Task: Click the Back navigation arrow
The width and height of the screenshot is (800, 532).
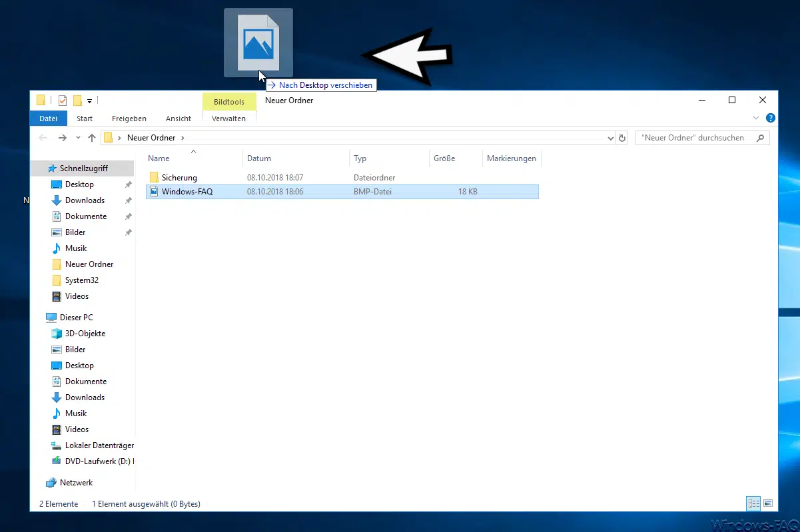Action: [43, 138]
